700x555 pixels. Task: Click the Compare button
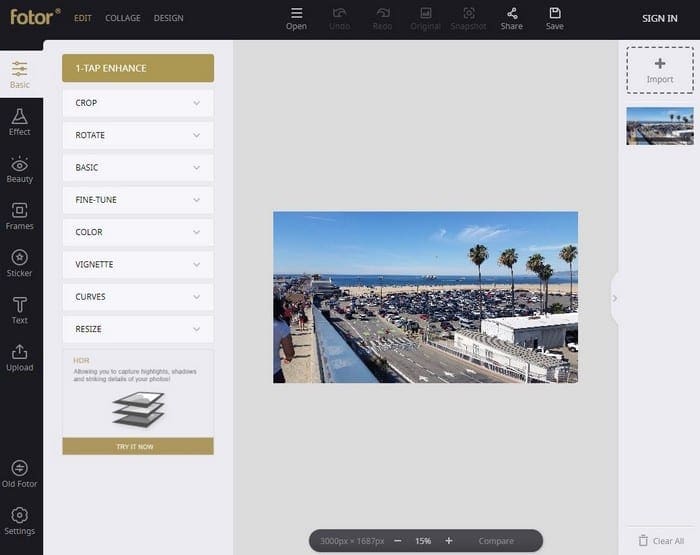[x=496, y=541]
